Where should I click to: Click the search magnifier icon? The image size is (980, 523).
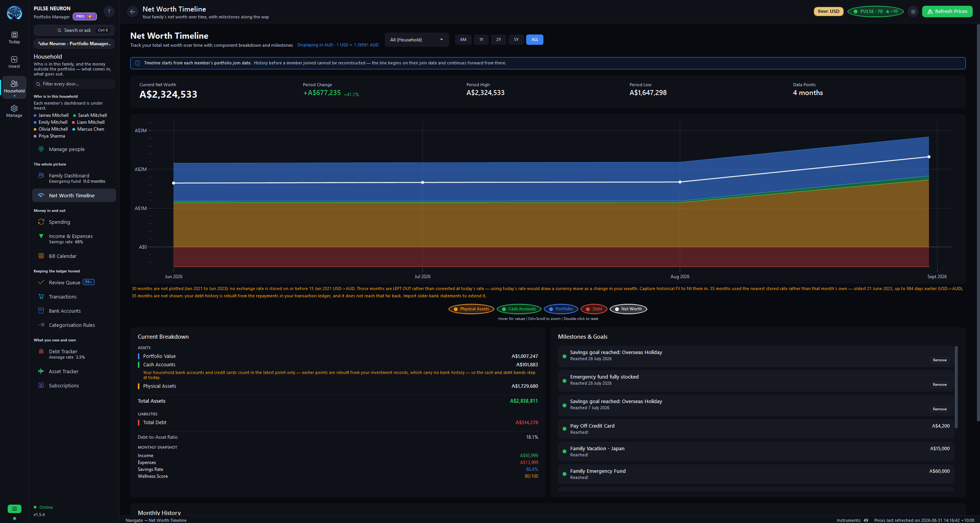tap(59, 30)
